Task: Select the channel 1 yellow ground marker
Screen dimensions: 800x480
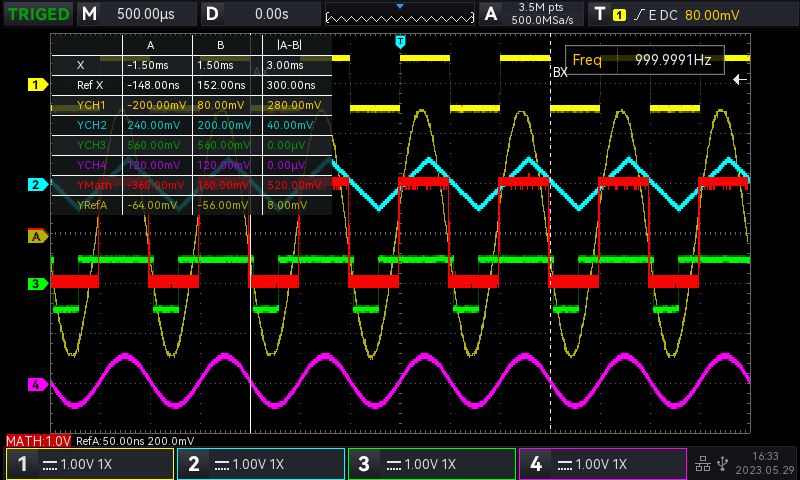Action: 37,85
